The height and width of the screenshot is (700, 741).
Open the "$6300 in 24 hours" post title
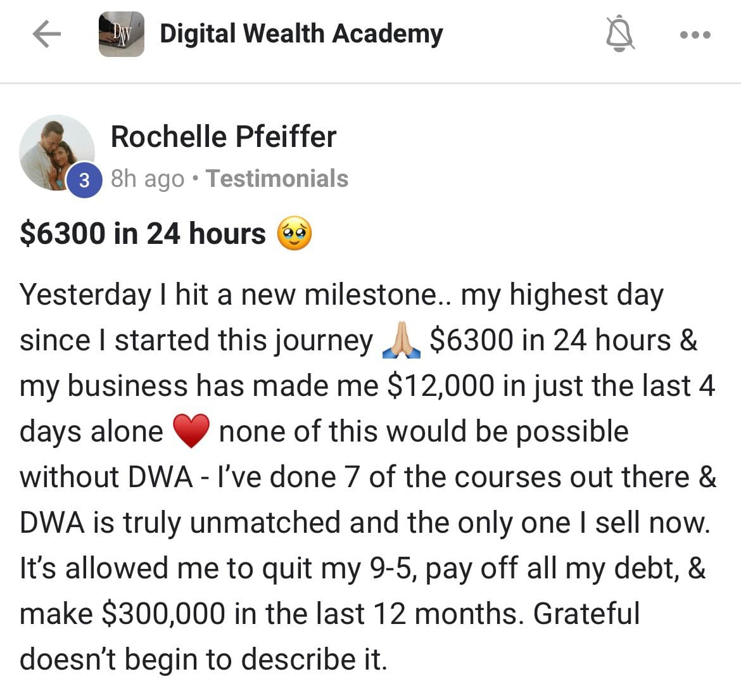click(x=143, y=234)
